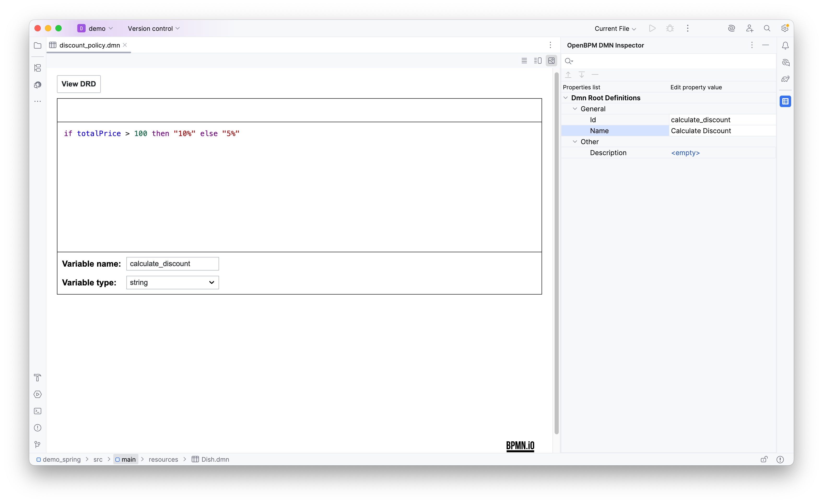This screenshot has width=823, height=504.
Task: Click the up-arrow icon in inspector toolbar
Action: 568,75
